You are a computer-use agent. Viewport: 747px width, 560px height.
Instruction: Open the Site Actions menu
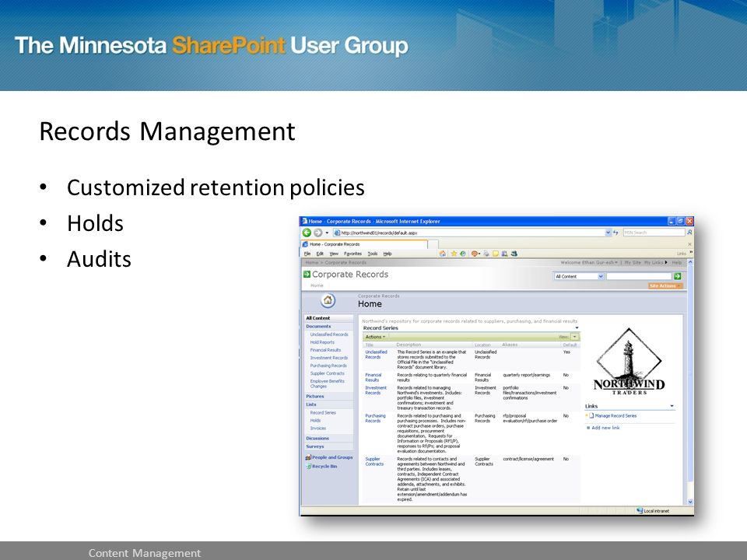[x=665, y=285]
